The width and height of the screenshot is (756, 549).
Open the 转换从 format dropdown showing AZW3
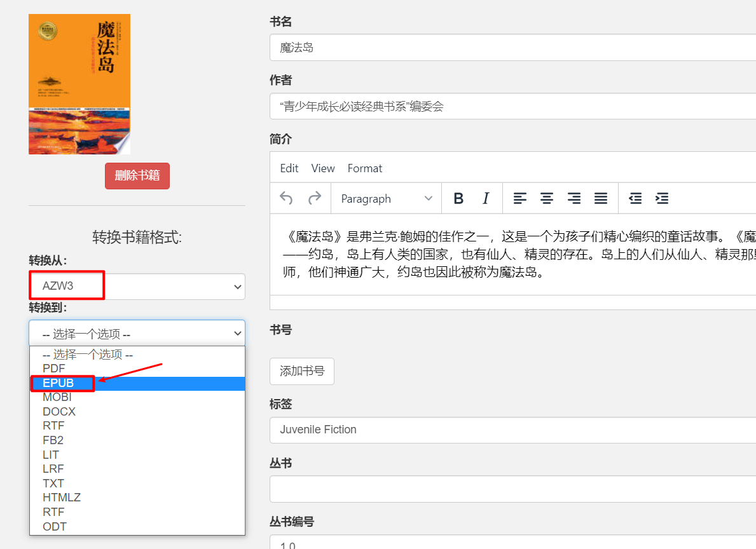(x=136, y=287)
